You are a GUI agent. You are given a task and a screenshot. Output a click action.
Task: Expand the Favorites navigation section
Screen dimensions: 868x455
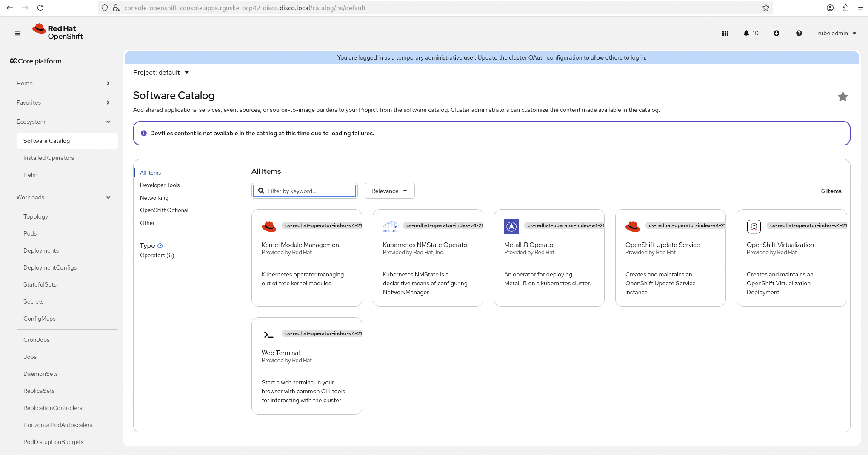coord(63,102)
